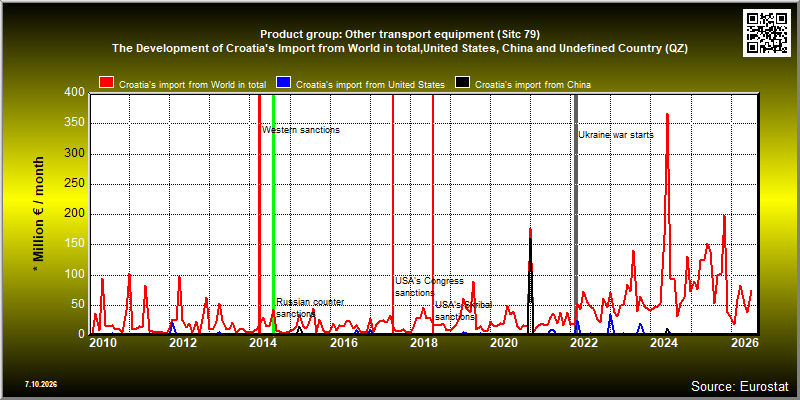Select legend text "Croatia's import from World in total"
This screenshot has width=800, height=400.
192,85
